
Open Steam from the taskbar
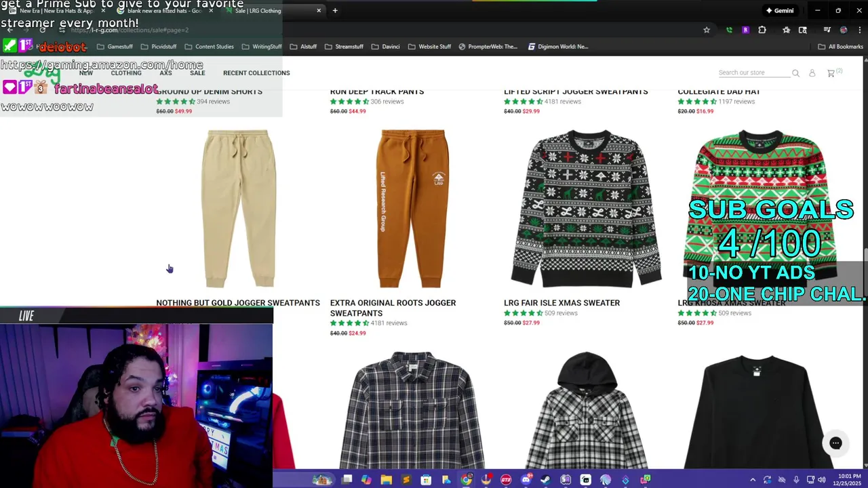coord(545,480)
